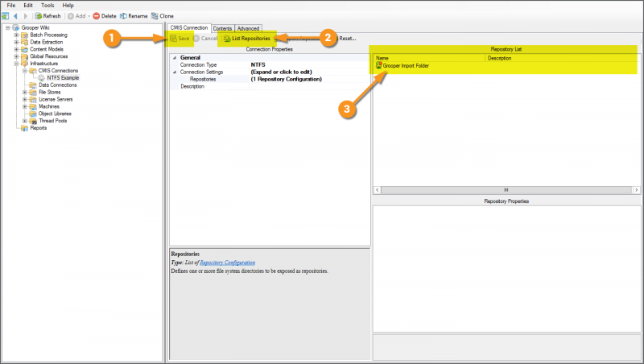This screenshot has height=364, width=644.
Task: Open the Add dropdown arrow
Action: click(89, 16)
